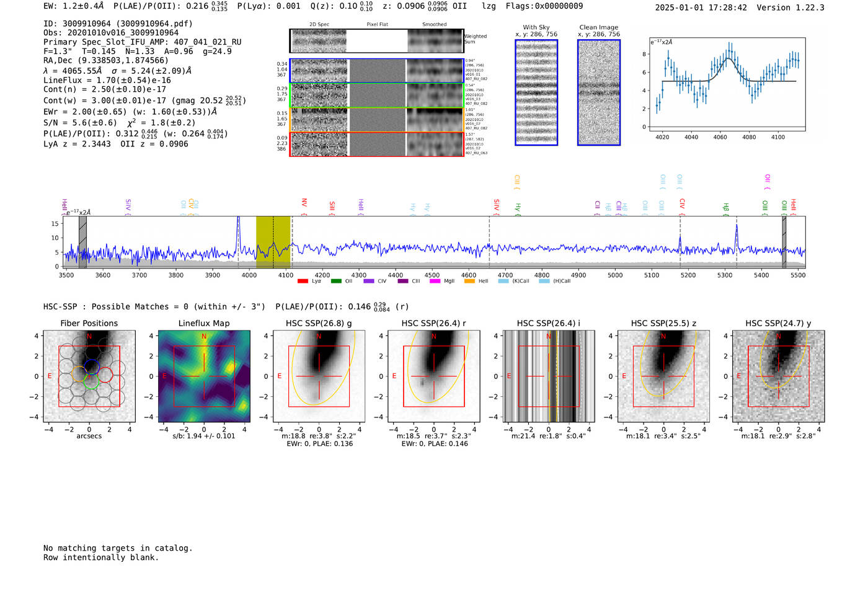Click the CIV purple legend swatch
The height and width of the screenshot is (591, 868).
(369, 281)
